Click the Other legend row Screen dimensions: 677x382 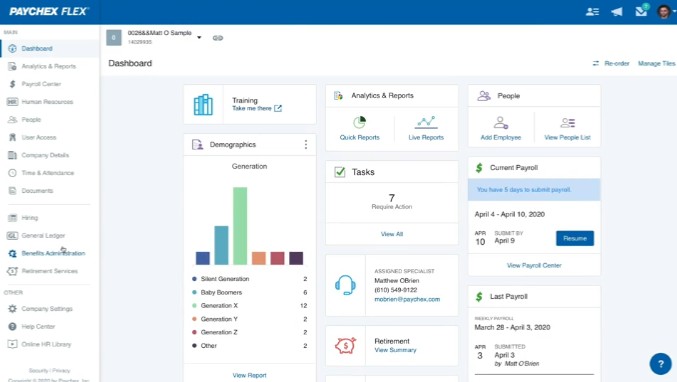coord(249,346)
